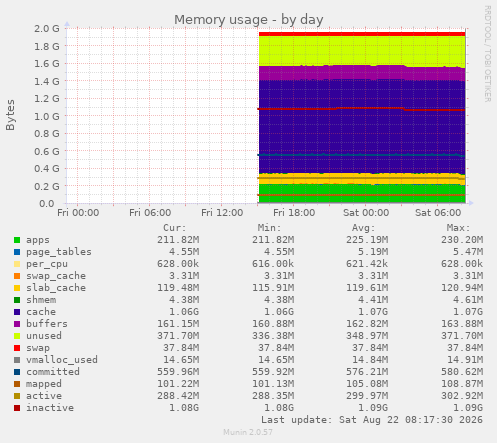The width and height of the screenshot is (497, 443).
Task: Click the inactive dark red legend swatch
Action: click(17, 408)
